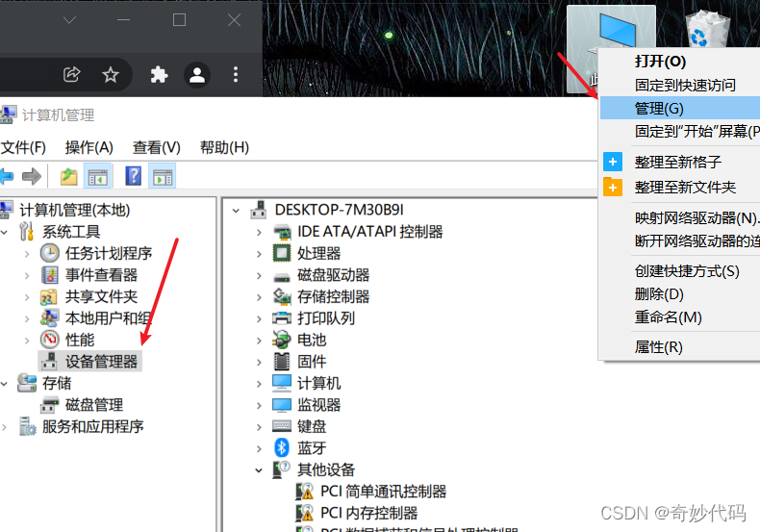
Task: Click the orange plus icon beside 整理至新文件夹
Action: (613, 187)
